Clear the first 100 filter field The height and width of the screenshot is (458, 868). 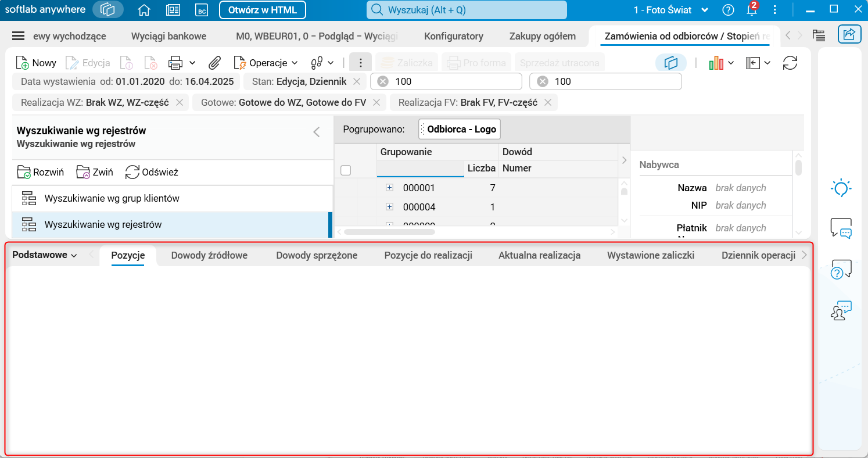(x=383, y=81)
